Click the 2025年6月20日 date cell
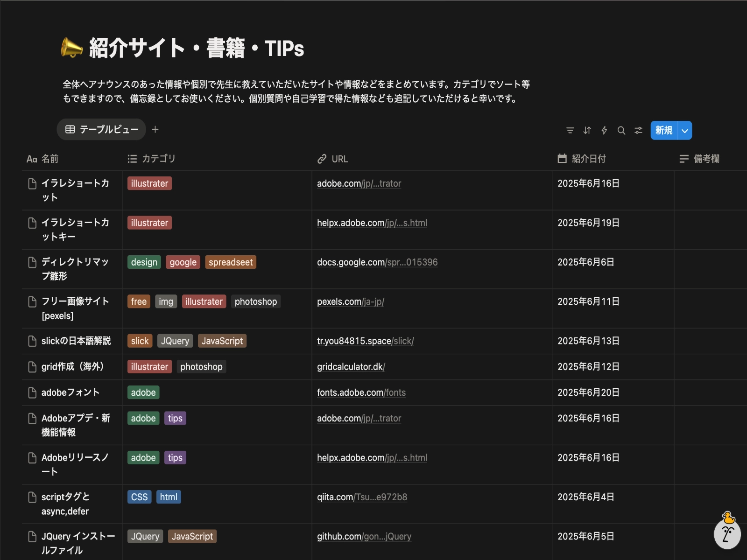Viewport: 747px width, 560px height. click(588, 392)
